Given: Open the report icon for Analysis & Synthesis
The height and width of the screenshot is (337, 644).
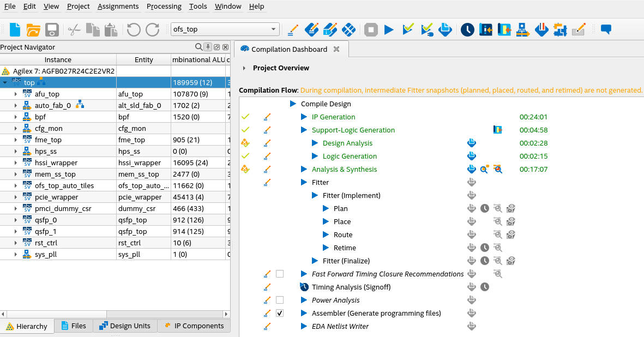Looking at the screenshot, I should click(472, 170).
